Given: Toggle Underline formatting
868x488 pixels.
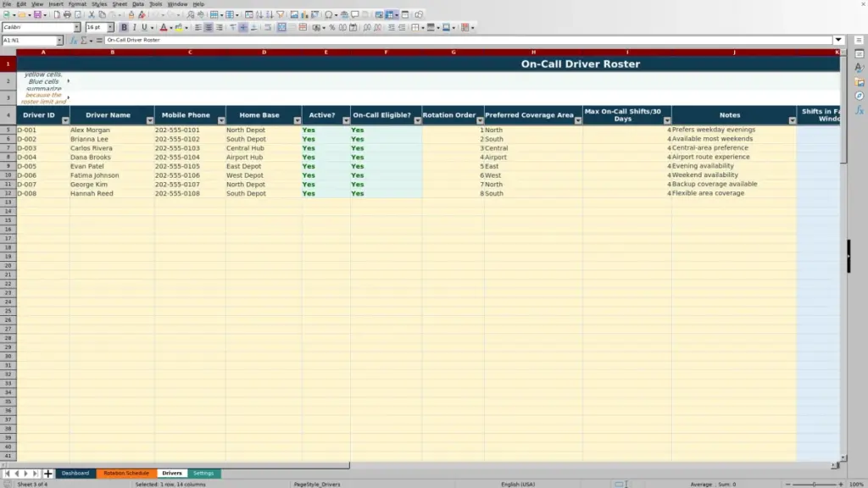Looking at the screenshot, I should coord(144,27).
